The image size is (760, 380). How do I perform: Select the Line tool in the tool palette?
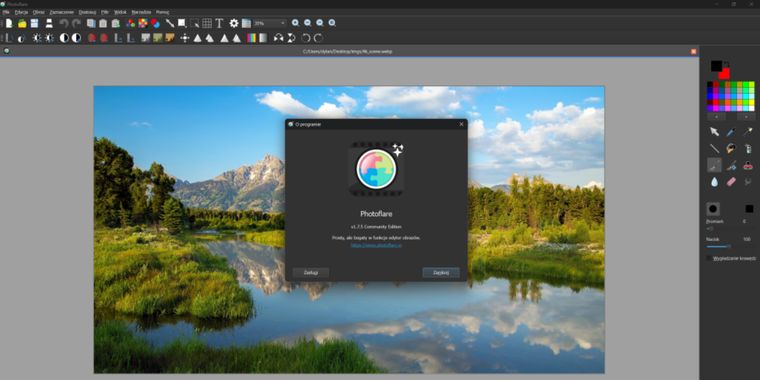(714, 148)
